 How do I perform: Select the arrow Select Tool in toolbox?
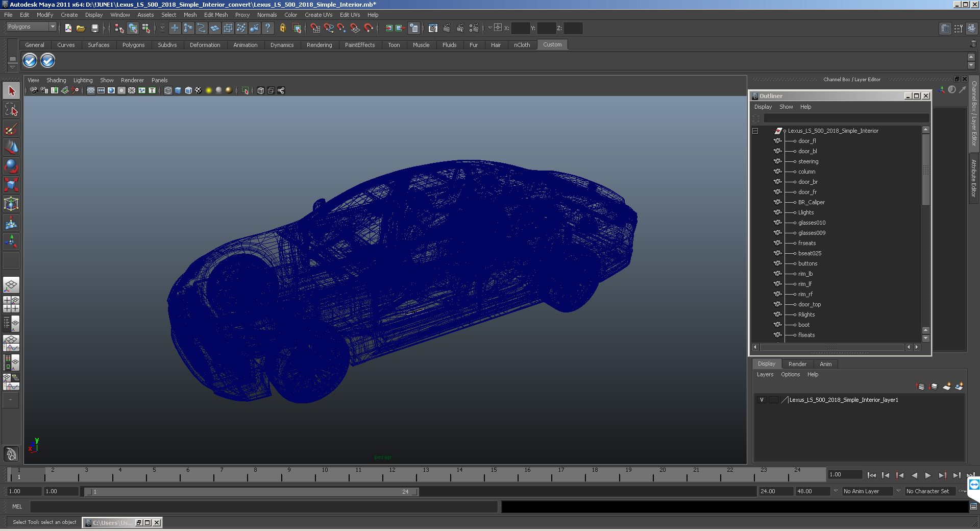click(11, 91)
